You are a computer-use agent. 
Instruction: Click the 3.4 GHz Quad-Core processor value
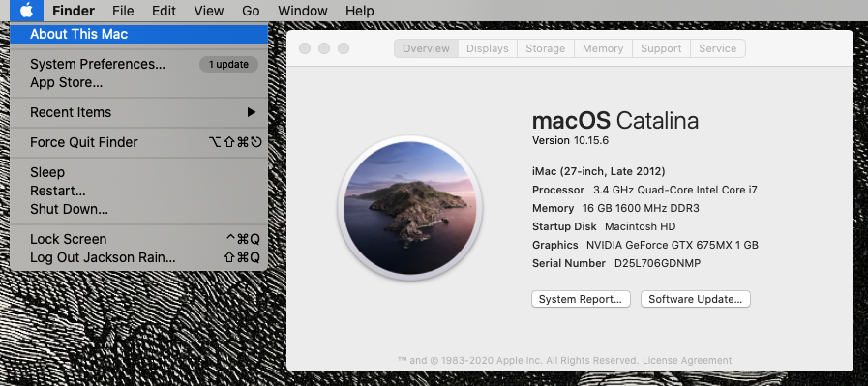pos(675,190)
